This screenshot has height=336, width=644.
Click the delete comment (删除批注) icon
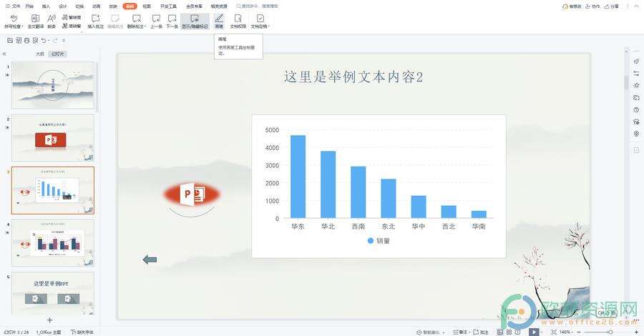137,19
